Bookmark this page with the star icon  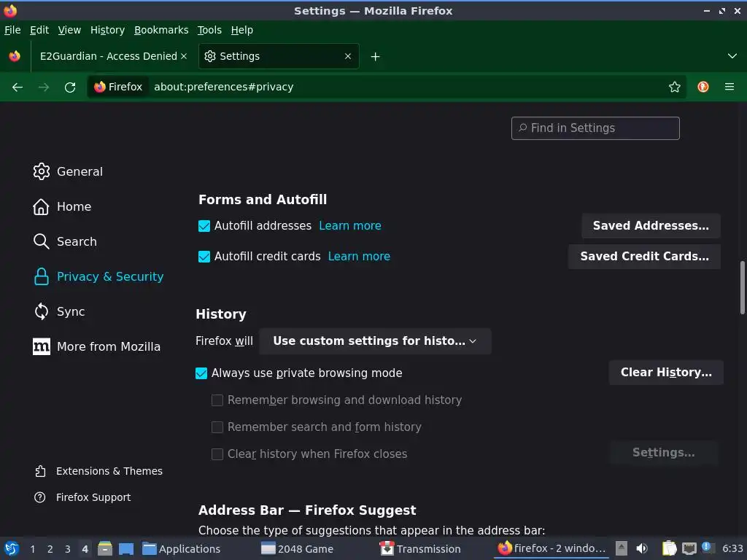tap(674, 87)
